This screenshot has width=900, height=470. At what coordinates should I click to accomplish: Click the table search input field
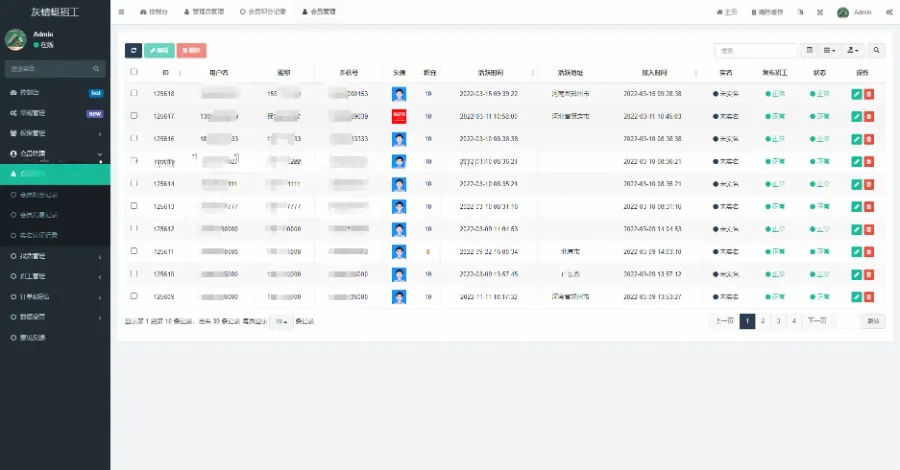(755, 50)
